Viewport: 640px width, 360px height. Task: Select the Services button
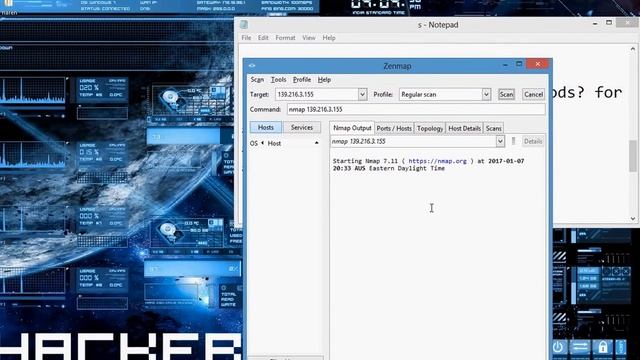click(302, 127)
